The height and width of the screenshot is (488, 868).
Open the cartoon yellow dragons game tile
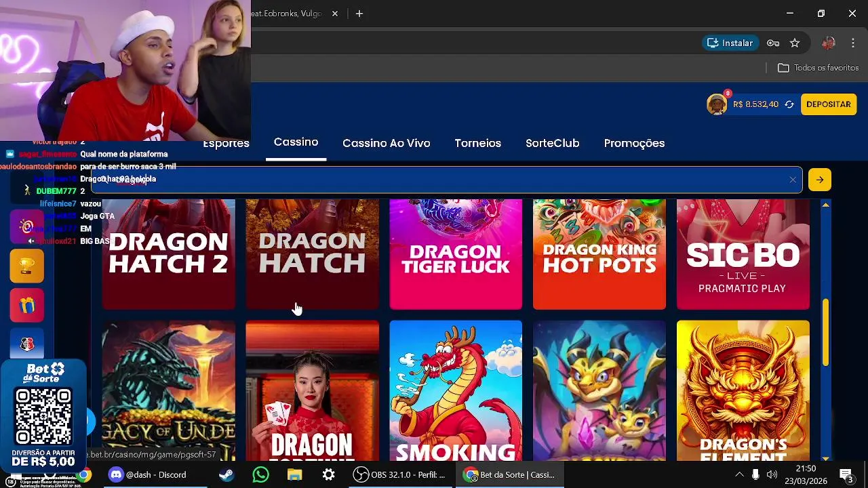pyautogui.click(x=599, y=390)
